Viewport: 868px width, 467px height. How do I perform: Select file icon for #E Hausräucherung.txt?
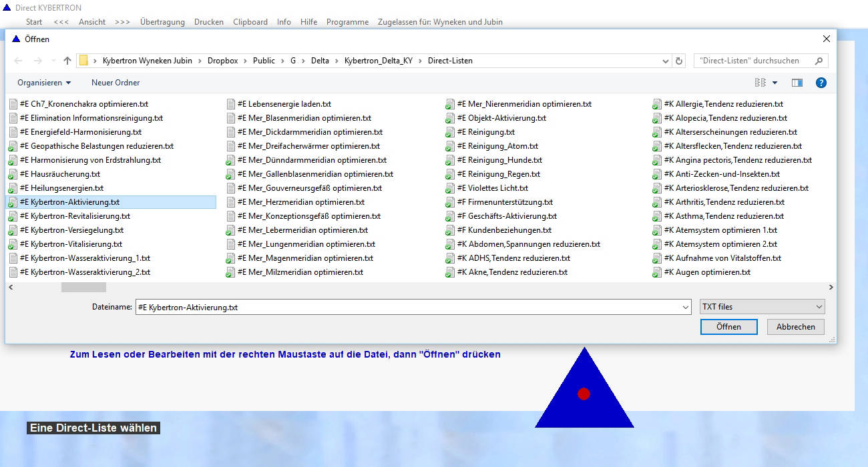tap(13, 174)
